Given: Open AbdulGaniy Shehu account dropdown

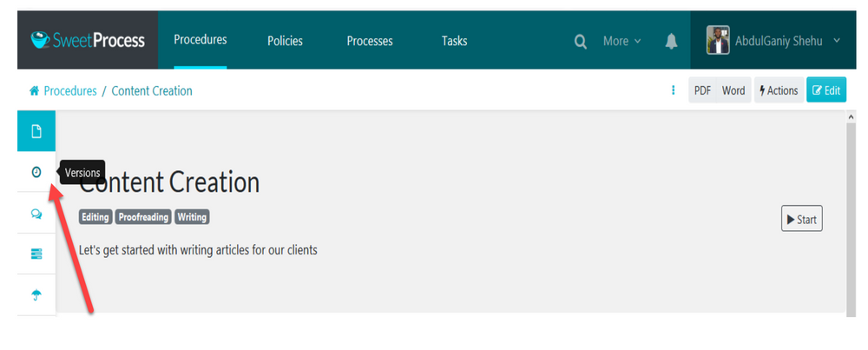Looking at the screenshot, I should pos(774,40).
